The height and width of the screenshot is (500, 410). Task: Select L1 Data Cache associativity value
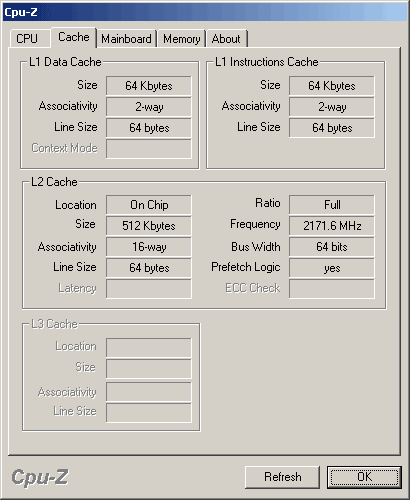tap(149, 107)
